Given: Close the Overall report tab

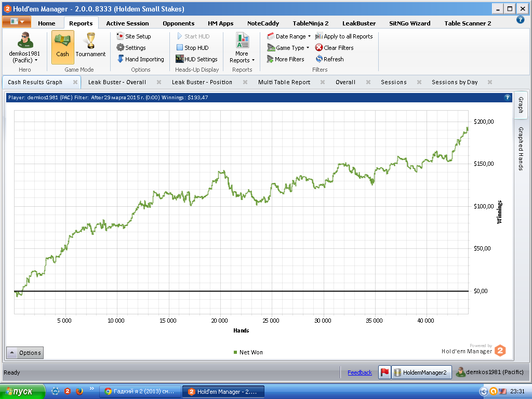Looking at the screenshot, I should tap(368, 82).
